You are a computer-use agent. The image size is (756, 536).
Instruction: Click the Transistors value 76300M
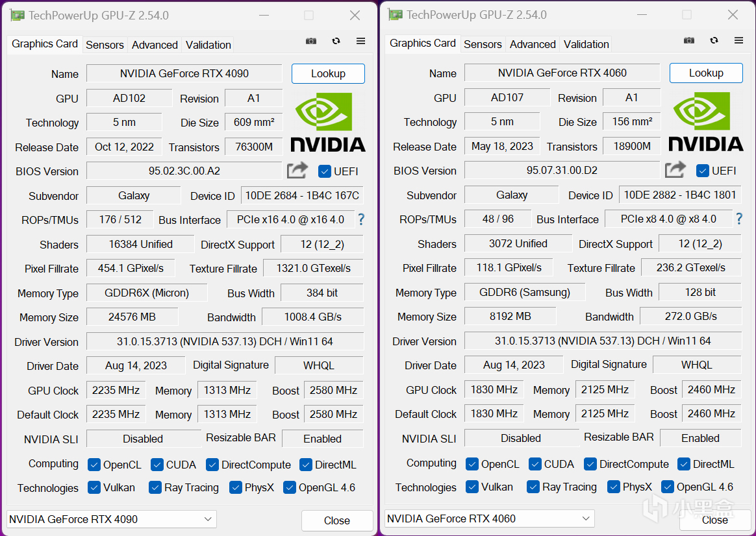(254, 147)
